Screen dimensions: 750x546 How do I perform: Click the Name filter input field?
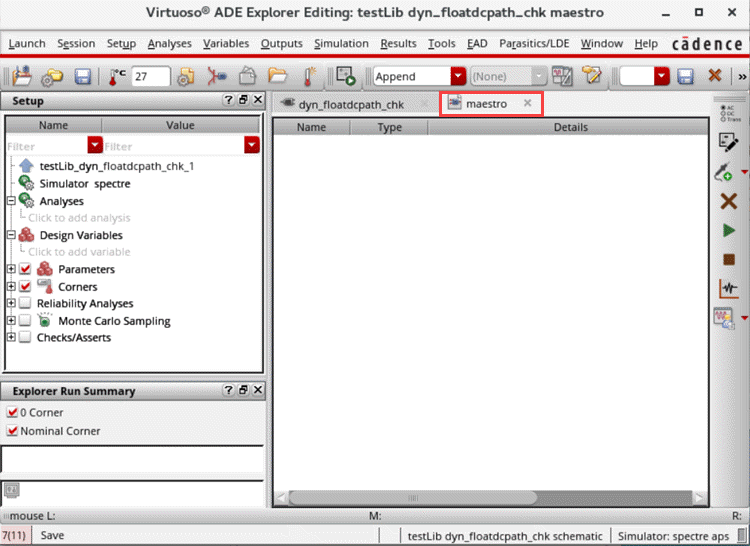pos(46,146)
